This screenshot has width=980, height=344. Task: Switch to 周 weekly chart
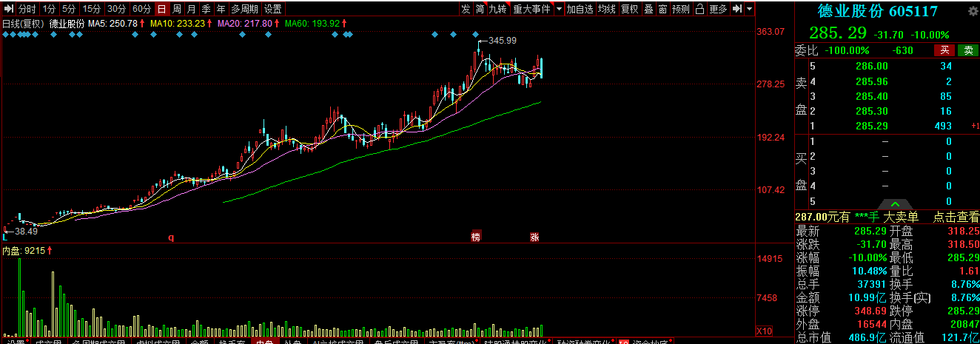(x=176, y=9)
